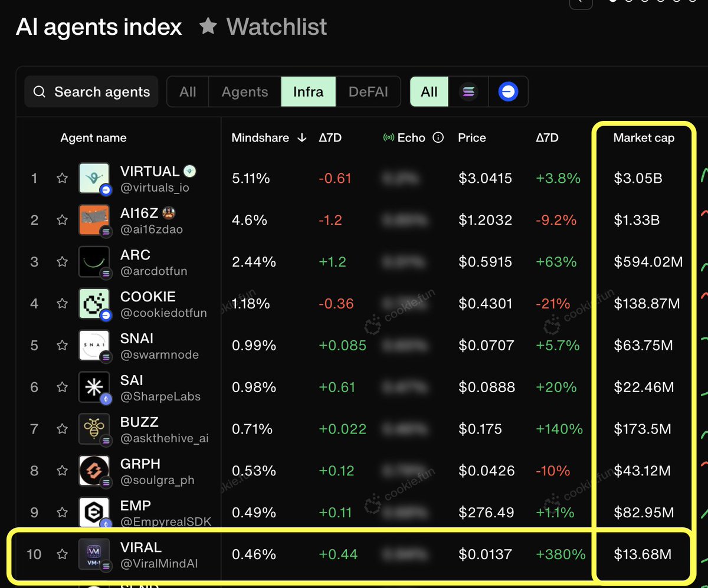Image resolution: width=708 pixels, height=588 pixels.
Task: Star the SAI agent row
Action: point(62,387)
